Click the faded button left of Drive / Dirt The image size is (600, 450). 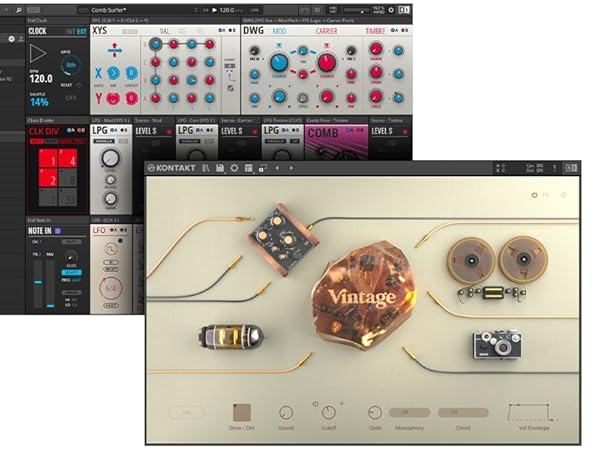(x=186, y=412)
